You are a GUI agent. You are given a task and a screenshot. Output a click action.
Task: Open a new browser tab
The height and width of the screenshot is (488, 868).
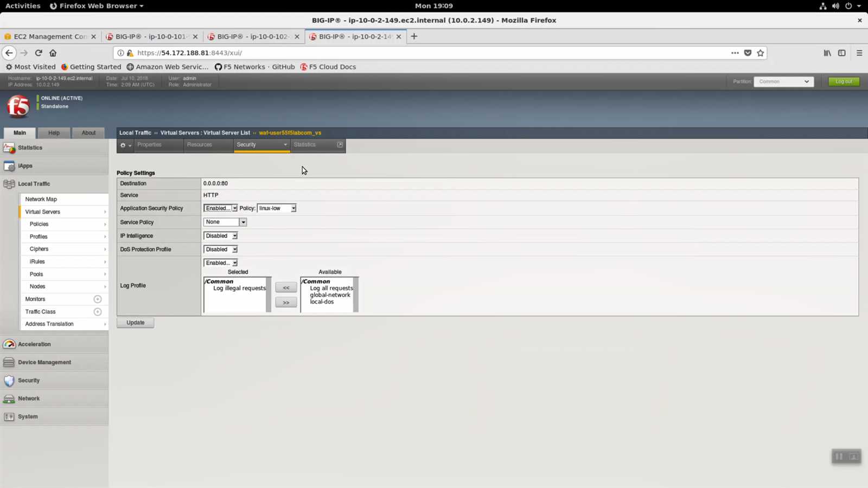[x=414, y=36]
